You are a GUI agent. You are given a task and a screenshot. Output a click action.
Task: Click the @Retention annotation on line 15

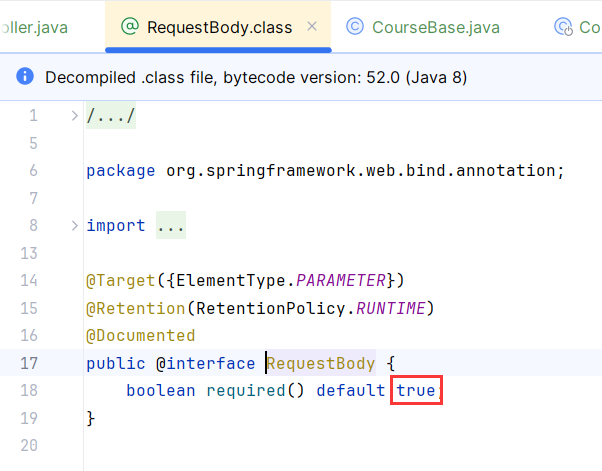pyautogui.click(x=136, y=308)
